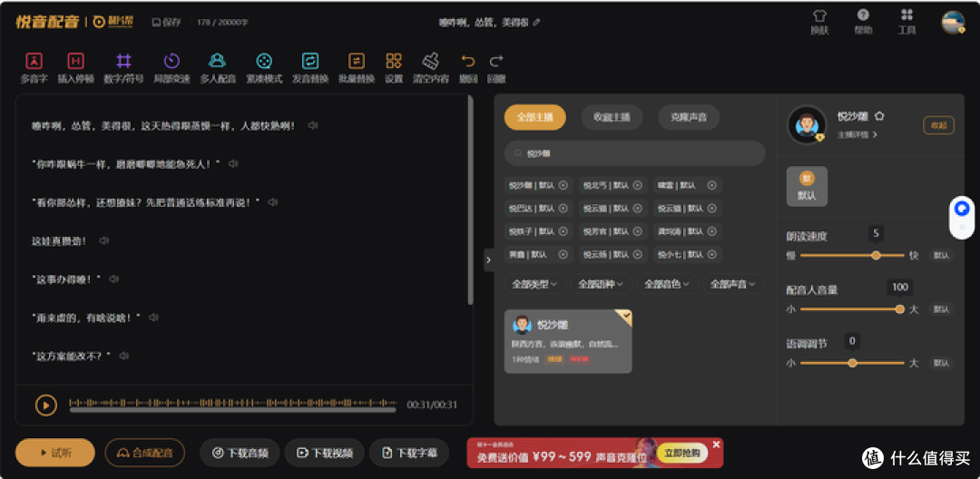
Task: Open the 发音替换 pronunciation replace tool
Action: 310,68
